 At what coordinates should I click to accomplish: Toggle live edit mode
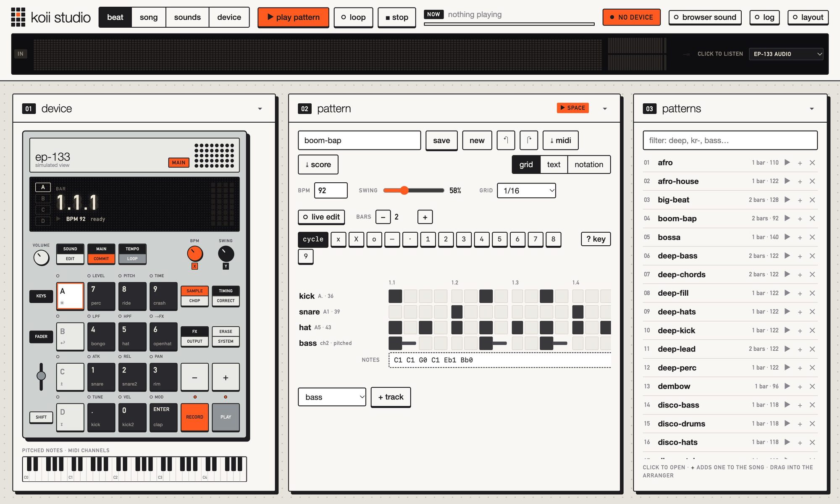click(x=322, y=217)
